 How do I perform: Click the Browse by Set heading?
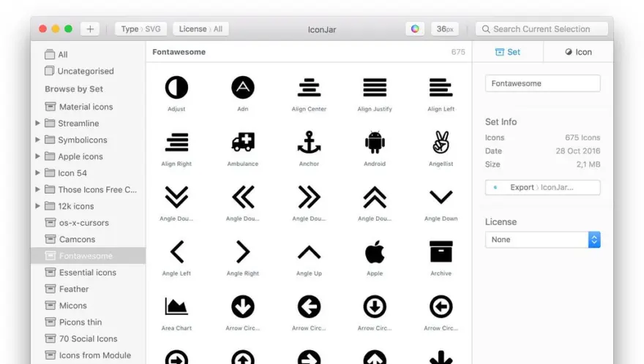[x=74, y=89]
